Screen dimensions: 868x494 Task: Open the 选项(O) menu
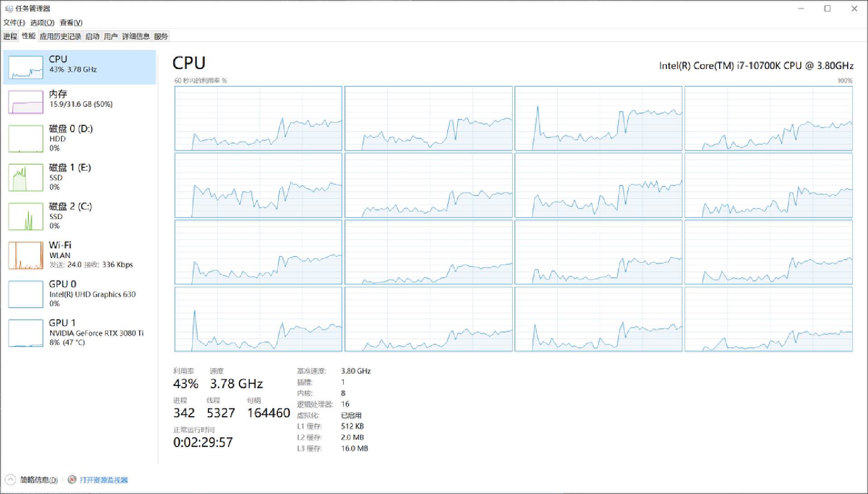tap(42, 23)
